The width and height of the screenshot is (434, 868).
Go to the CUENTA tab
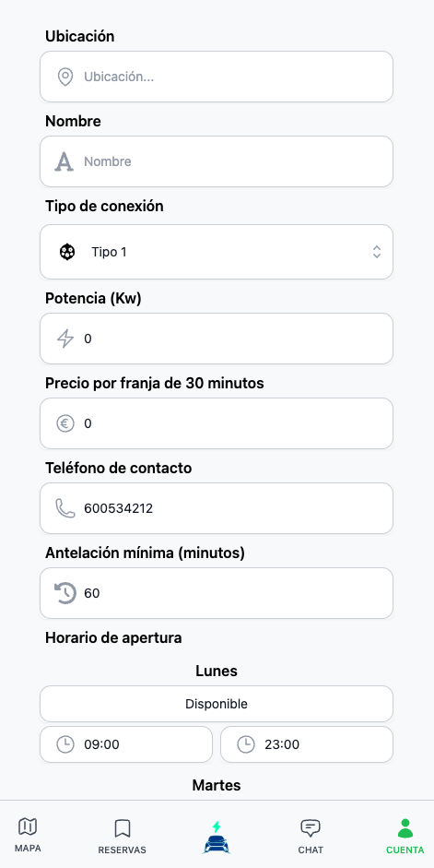[x=405, y=837]
